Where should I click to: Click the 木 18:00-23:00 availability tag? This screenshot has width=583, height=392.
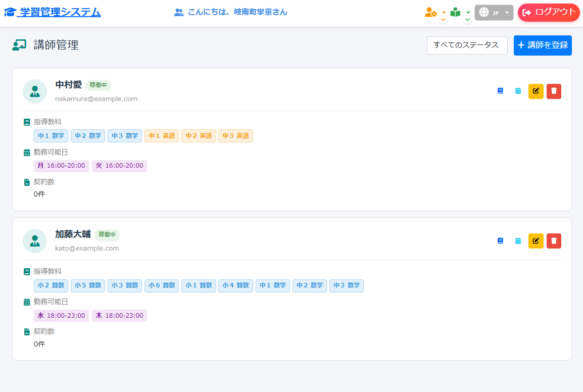click(x=119, y=316)
